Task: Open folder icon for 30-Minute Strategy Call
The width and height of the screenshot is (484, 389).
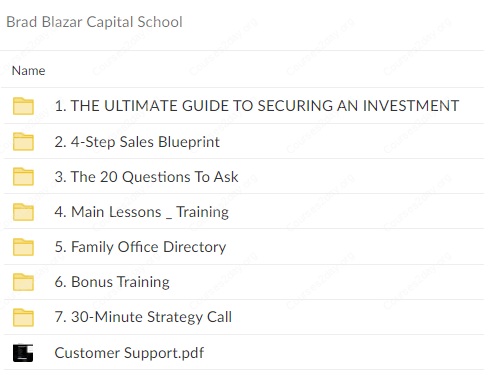Action: pos(23,317)
